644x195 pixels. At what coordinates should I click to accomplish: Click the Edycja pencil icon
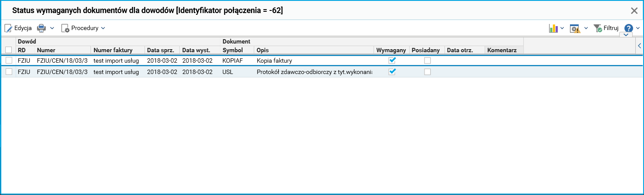tap(9, 28)
